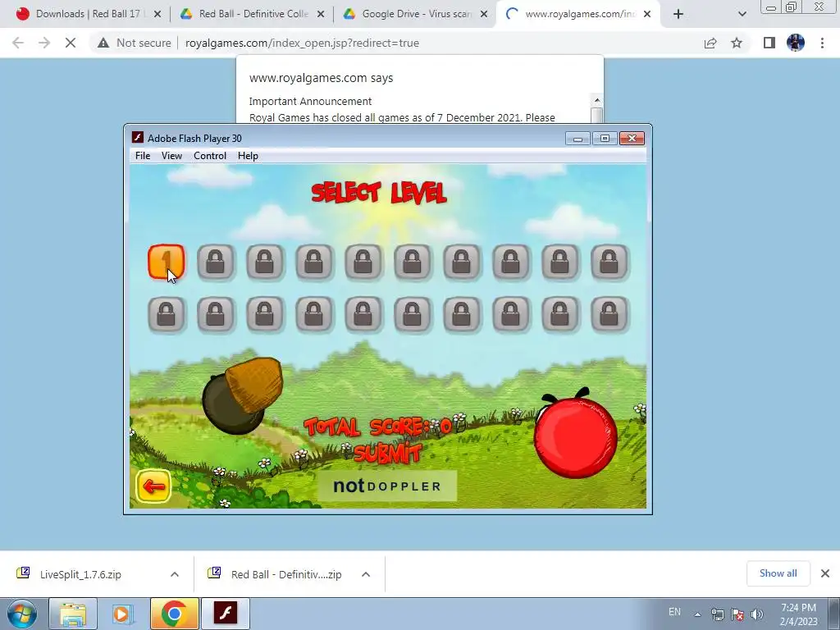Close the downloads bar
The width and height of the screenshot is (840, 630).
[825, 573]
